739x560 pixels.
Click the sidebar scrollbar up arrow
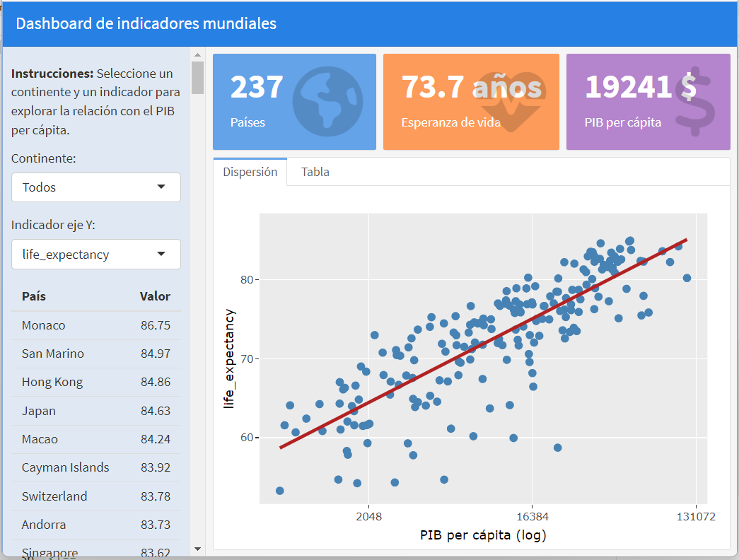pyautogui.click(x=197, y=55)
